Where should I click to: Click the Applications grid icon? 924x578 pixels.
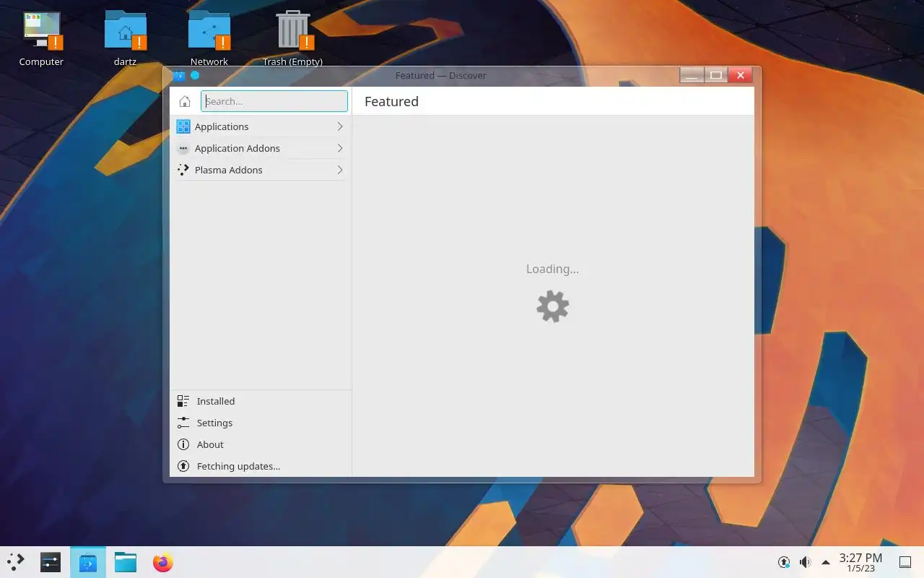tap(183, 126)
